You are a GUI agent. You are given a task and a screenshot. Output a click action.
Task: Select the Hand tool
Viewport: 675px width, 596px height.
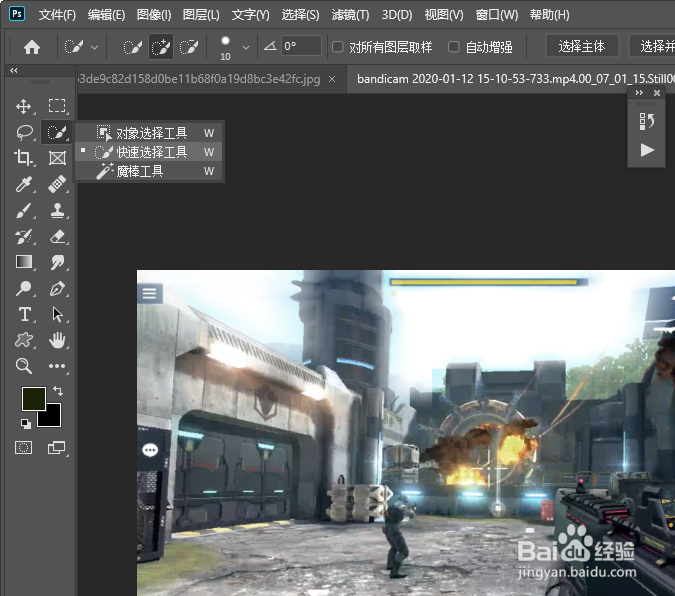click(57, 340)
